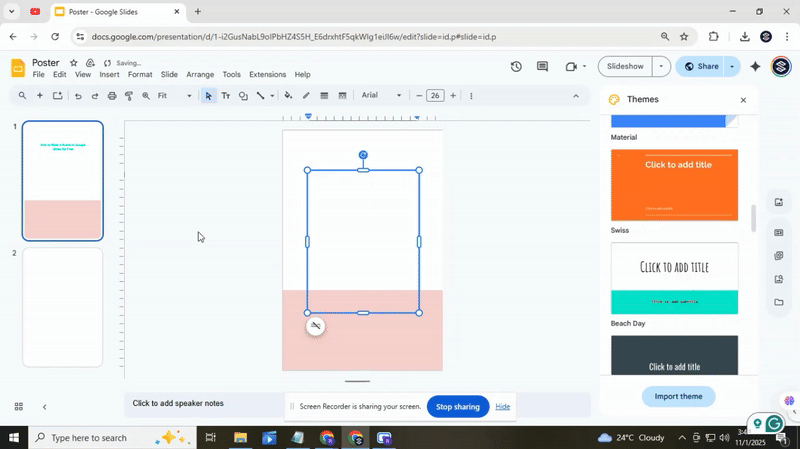Collapse the toolbar menus with chevron

pos(575,96)
